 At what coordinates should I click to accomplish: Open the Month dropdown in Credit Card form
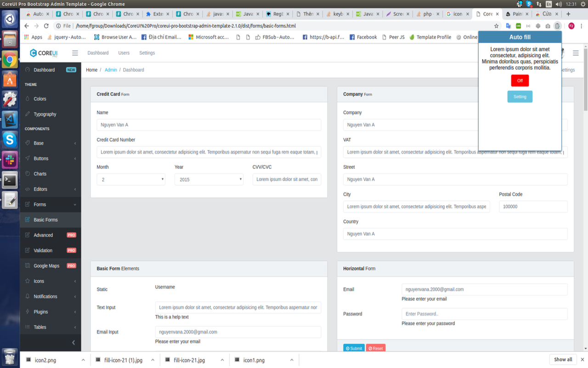(x=131, y=179)
